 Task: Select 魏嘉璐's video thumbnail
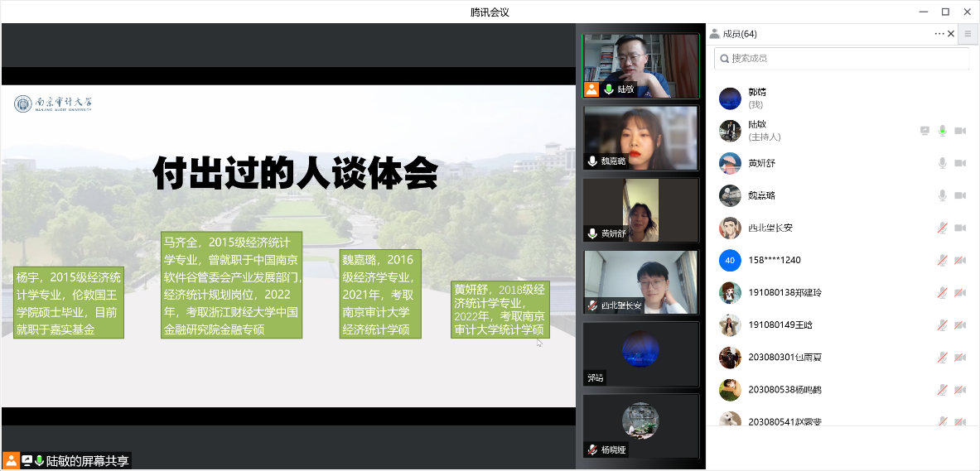point(640,137)
